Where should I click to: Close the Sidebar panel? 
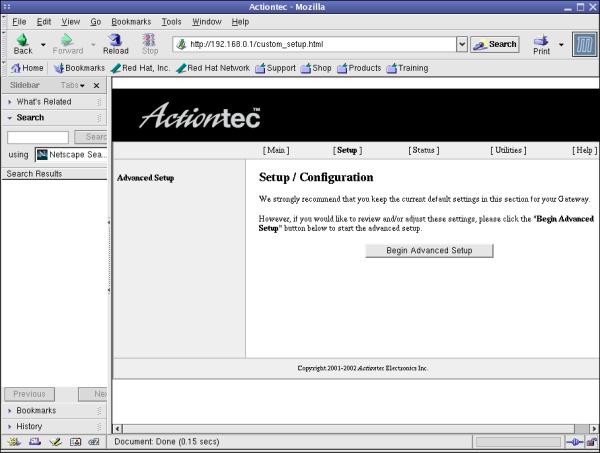point(96,85)
